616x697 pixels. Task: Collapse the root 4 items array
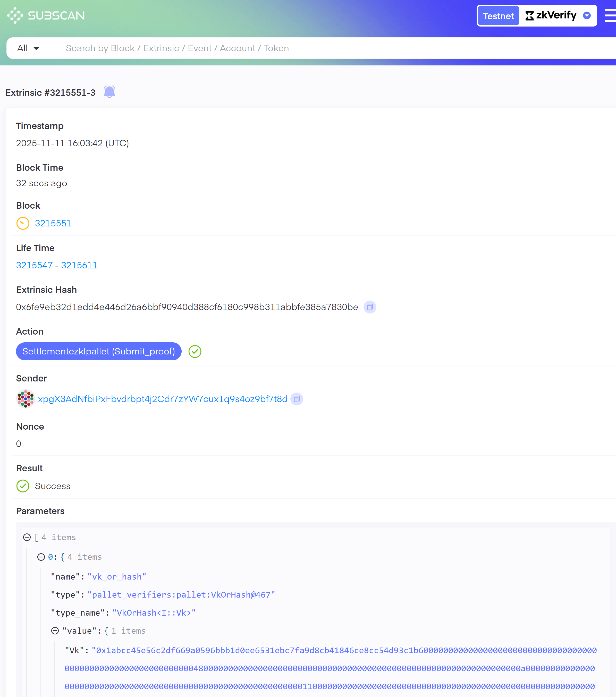(27, 537)
